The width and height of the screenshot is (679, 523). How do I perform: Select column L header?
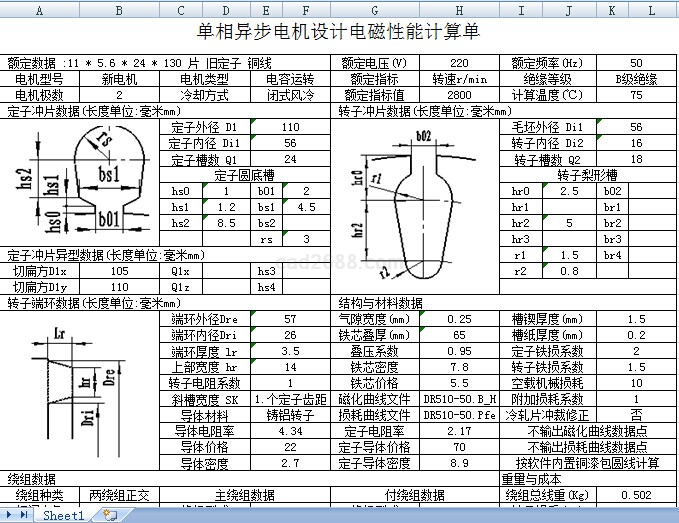(x=651, y=10)
